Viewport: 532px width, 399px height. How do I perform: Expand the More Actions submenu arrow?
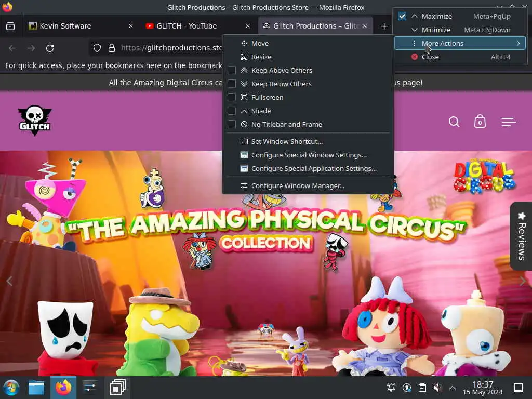pyautogui.click(x=518, y=43)
